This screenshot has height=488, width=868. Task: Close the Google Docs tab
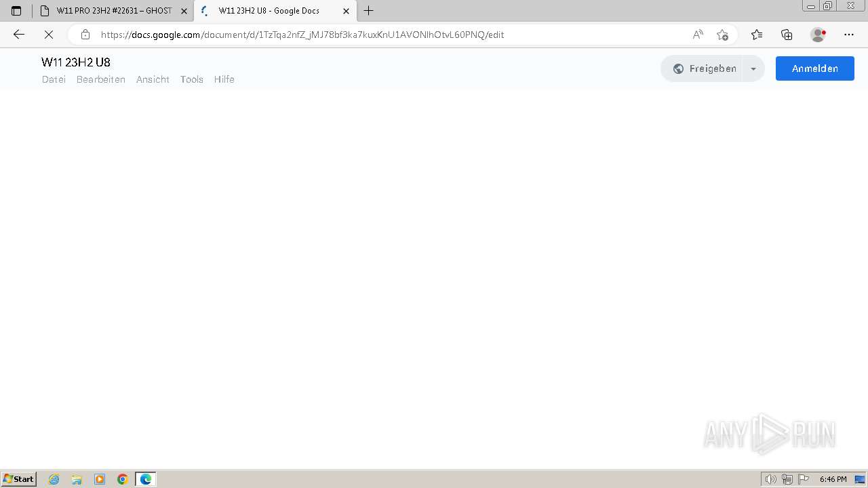click(346, 11)
